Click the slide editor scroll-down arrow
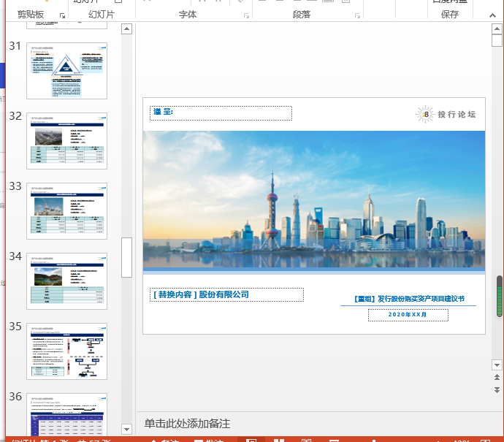This screenshot has height=442, width=504. click(x=497, y=365)
